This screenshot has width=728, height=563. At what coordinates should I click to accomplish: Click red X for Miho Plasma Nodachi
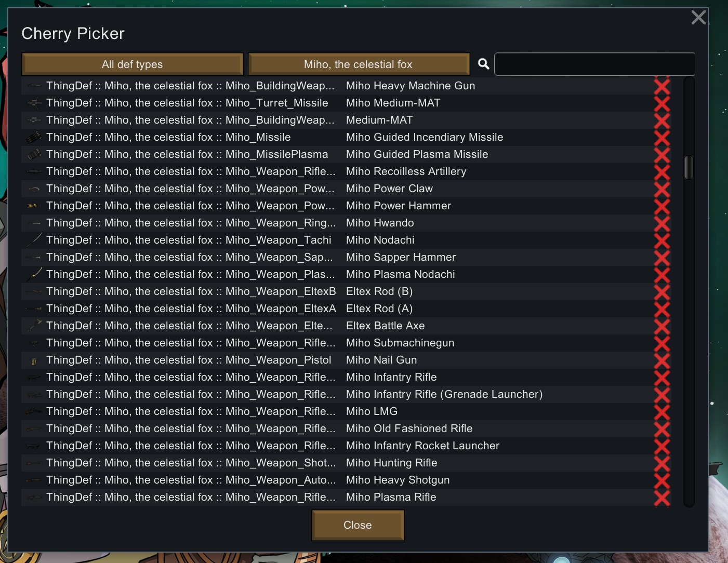tap(661, 274)
